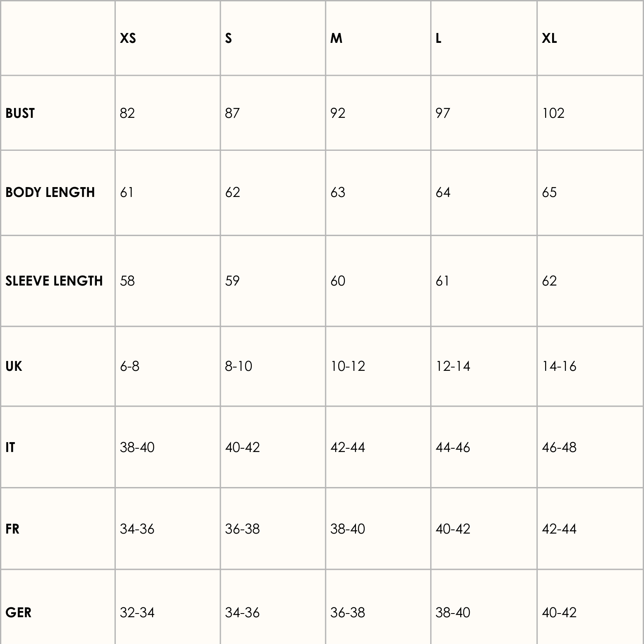
Task: Select the IT row label
Action: point(10,447)
